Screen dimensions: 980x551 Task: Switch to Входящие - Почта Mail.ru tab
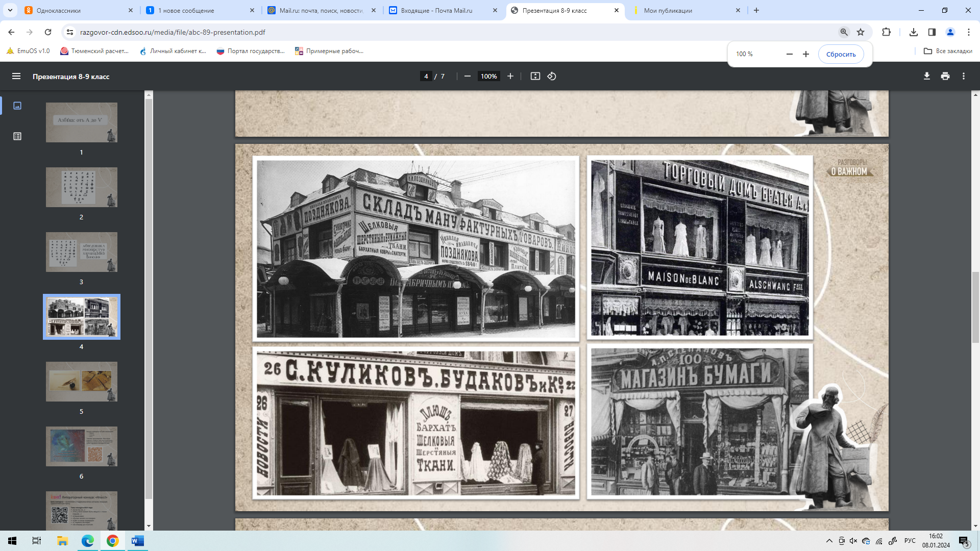[x=444, y=10]
